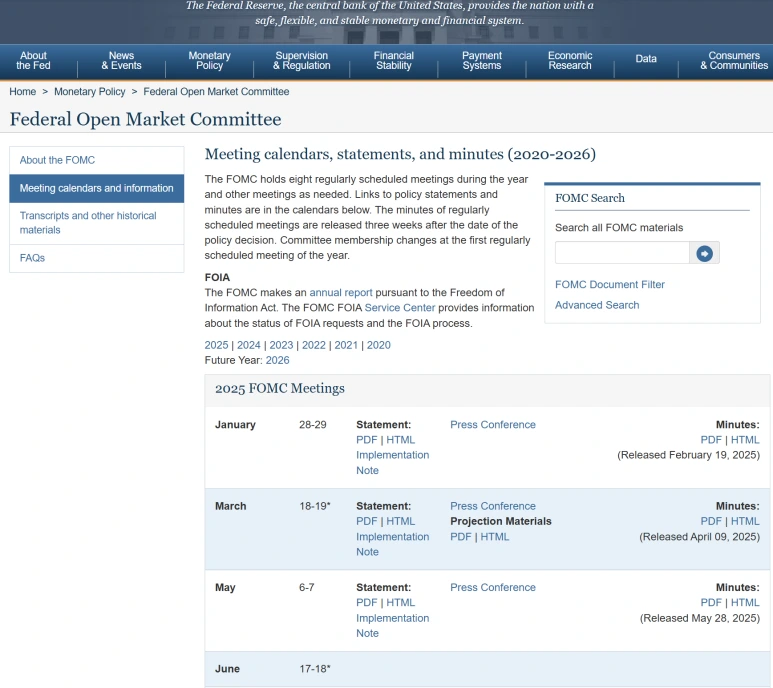The image size is (773, 688).
Task: Go to Home breadcrumb
Action: pyautogui.click(x=23, y=92)
